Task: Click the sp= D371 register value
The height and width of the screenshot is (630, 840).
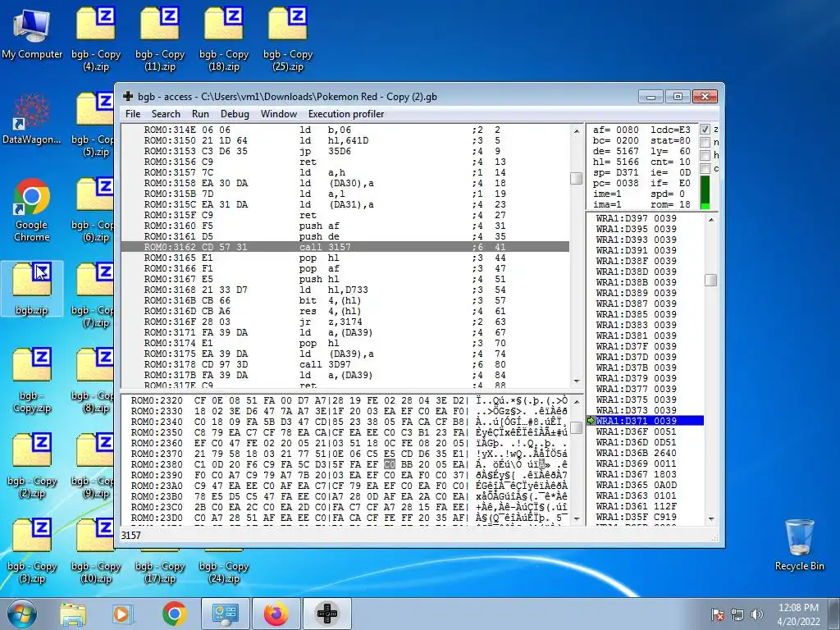Action: pyautogui.click(x=615, y=172)
